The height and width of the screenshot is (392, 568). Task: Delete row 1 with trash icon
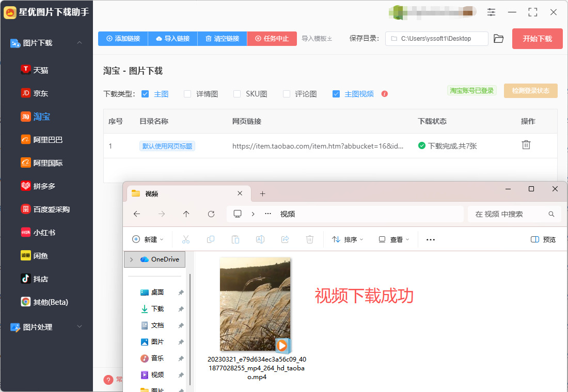pos(526,145)
